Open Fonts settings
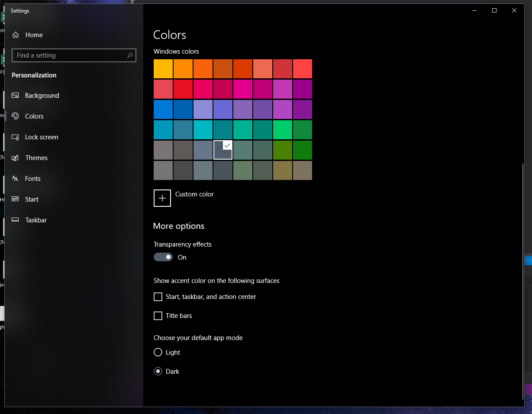The width and height of the screenshot is (532, 414). pyautogui.click(x=33, y=178)
